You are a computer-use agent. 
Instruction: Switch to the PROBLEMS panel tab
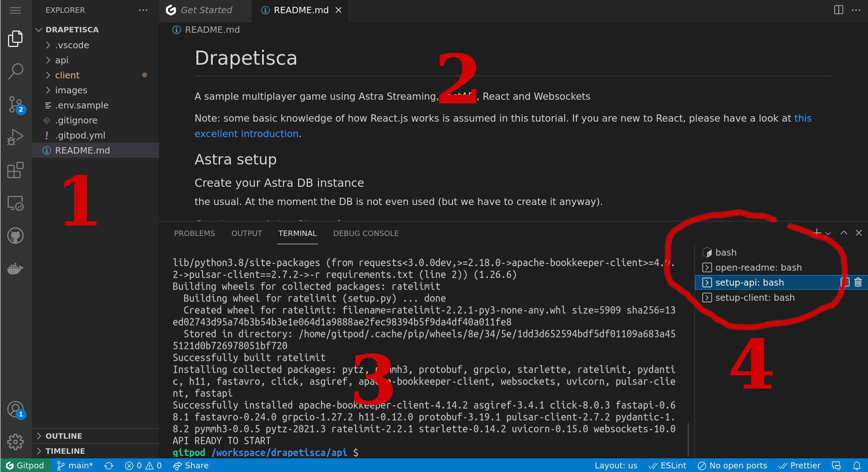(195, 233)
